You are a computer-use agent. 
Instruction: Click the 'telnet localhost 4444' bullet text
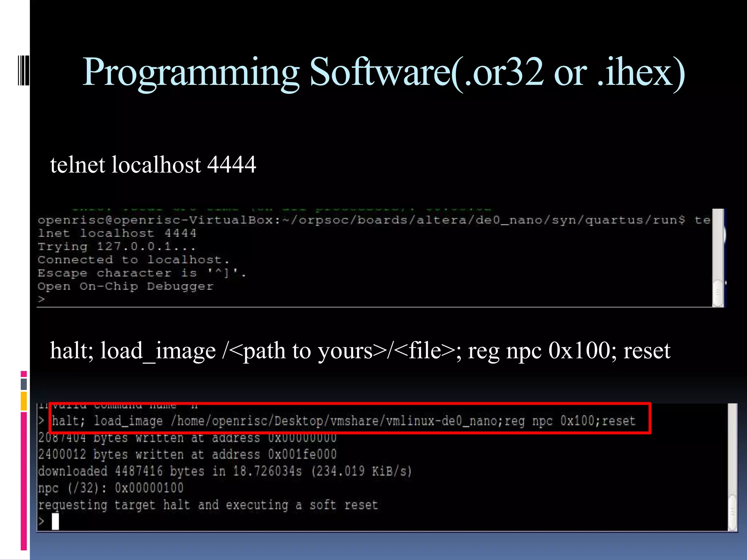point(153,165)
